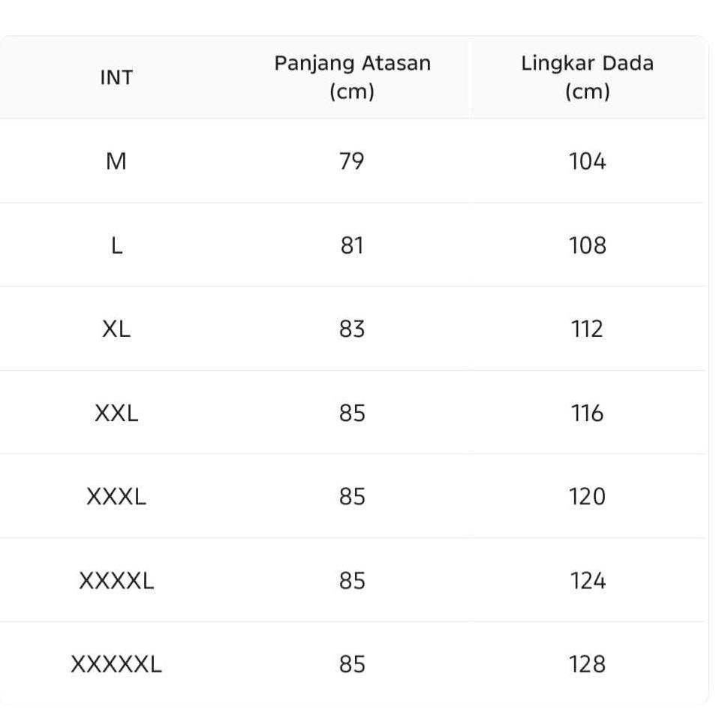Select the XXXXXL size label
The height and width of the screenshot is (728, 728).
tap(116, 664)
